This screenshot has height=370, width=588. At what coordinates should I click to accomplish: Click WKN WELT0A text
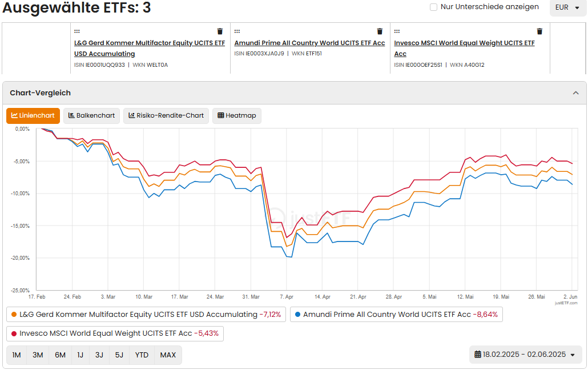pos(150,65)
